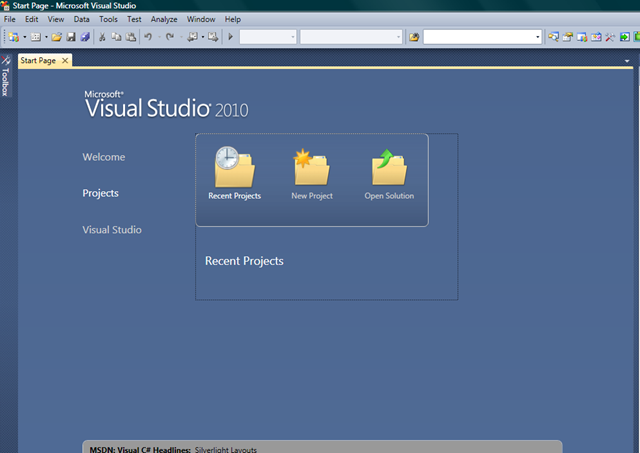Open the View menu
This screenshot has width=640, height=453.
click(56, 19)
